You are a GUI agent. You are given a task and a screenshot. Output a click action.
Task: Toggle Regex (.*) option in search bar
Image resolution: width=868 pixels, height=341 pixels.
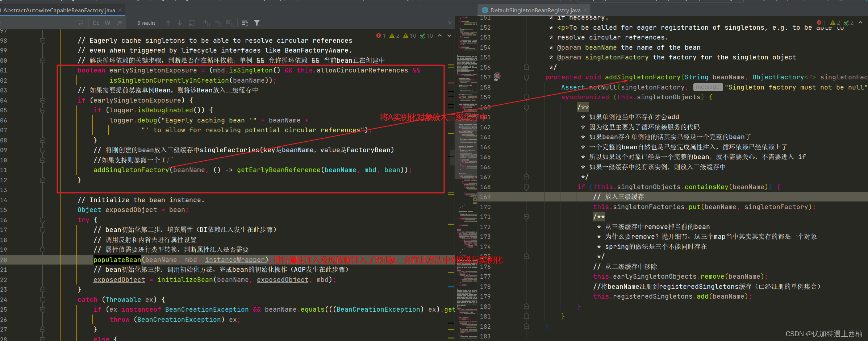[x=119, y=23]
